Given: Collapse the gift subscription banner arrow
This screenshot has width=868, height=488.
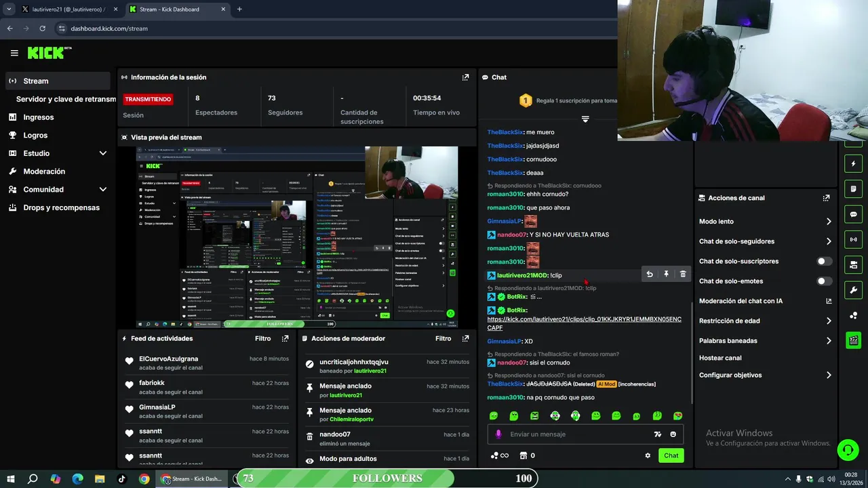Looking at the screenshot, I should point(585,119).
